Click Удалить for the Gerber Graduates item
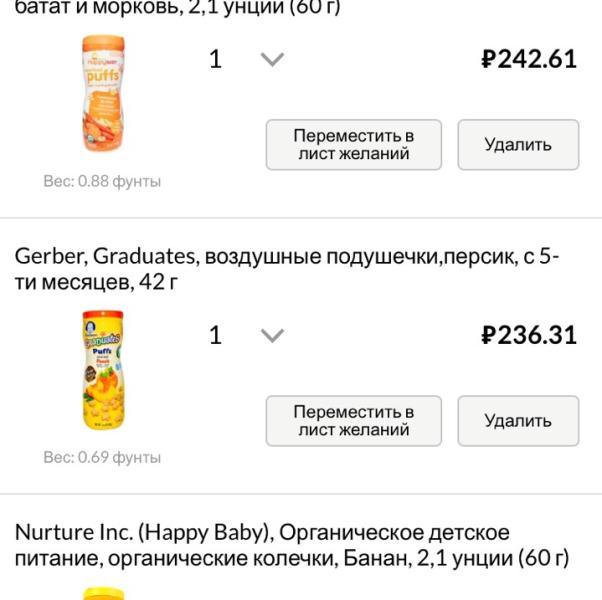 click(518, 421)
